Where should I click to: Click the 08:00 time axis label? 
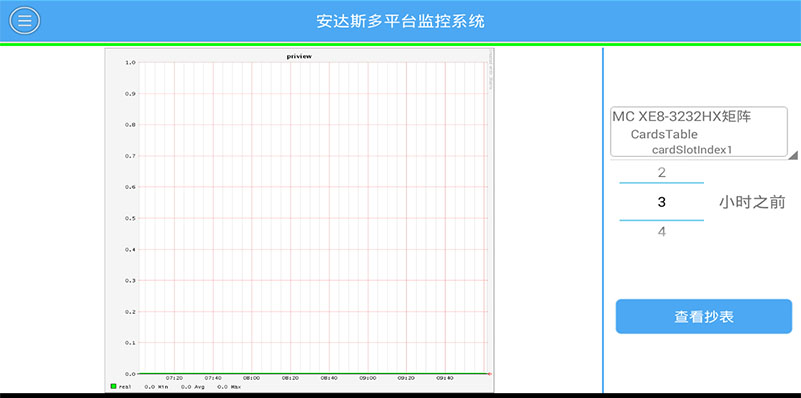[x=251, y=379]
